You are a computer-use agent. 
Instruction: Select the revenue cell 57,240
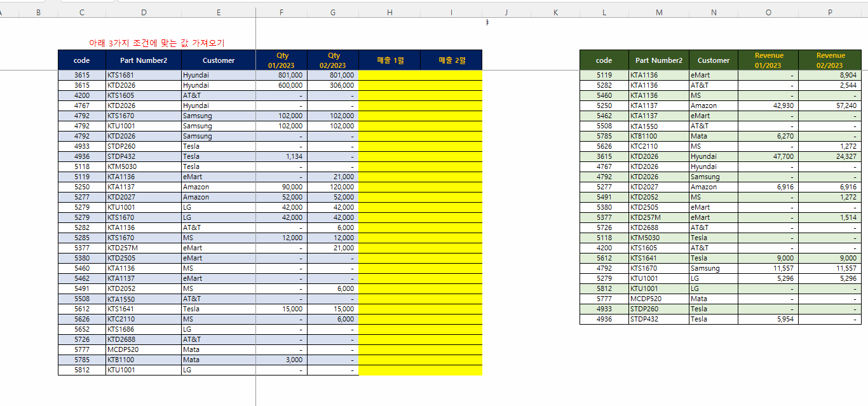[x=830, y=105]
